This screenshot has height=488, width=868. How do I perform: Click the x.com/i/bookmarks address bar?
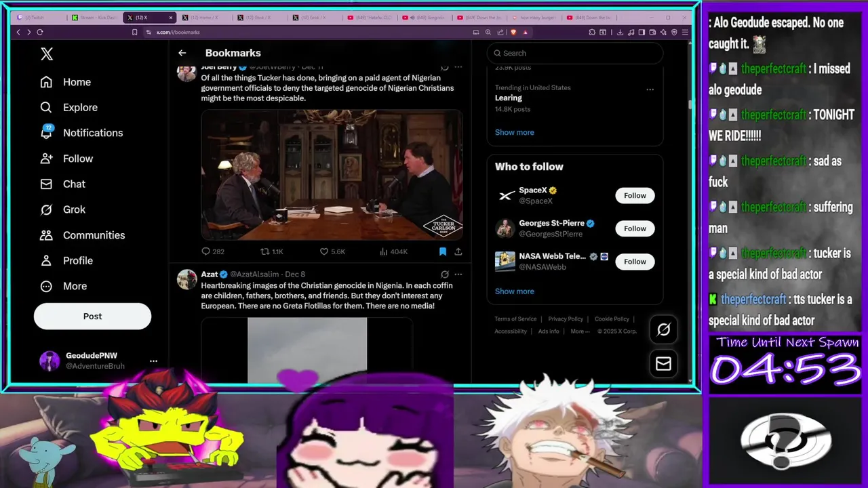178,32
